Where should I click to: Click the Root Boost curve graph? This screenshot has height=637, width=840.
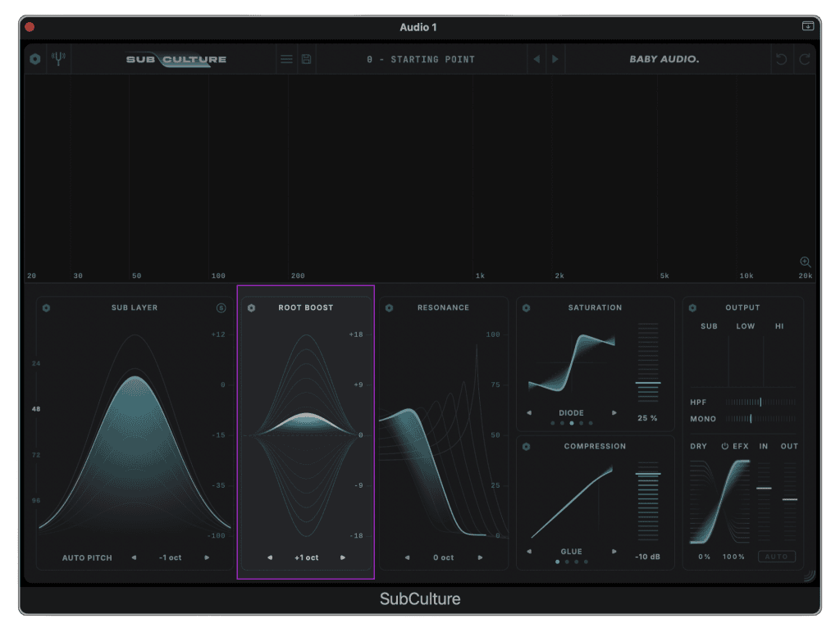[x=305, y=435]
